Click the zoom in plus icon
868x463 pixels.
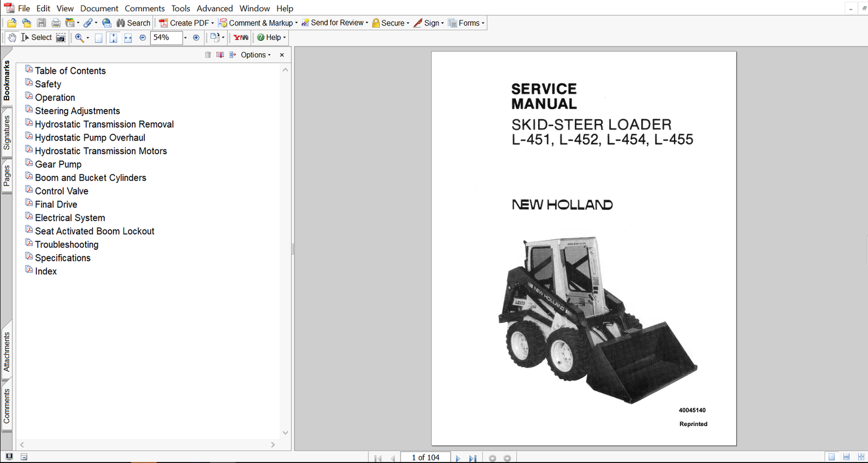click(196, 37)
